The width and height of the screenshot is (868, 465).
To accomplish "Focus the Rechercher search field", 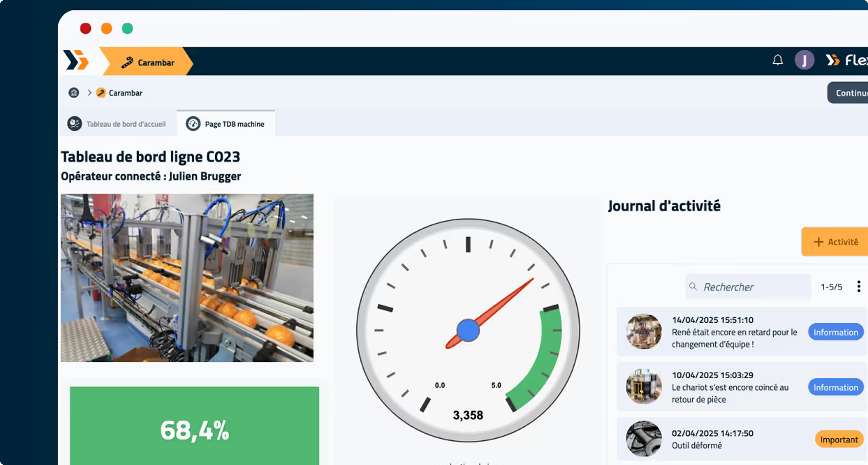I will point(748,287).
